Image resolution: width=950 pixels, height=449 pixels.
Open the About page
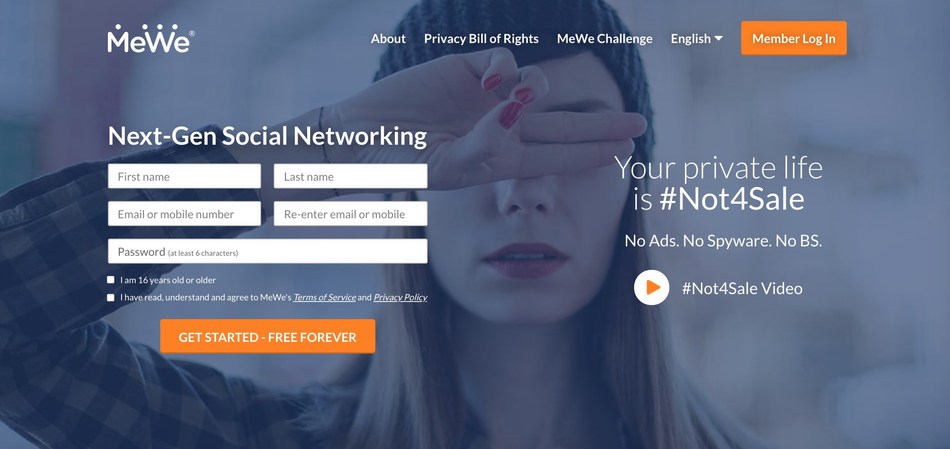(388, 39)
